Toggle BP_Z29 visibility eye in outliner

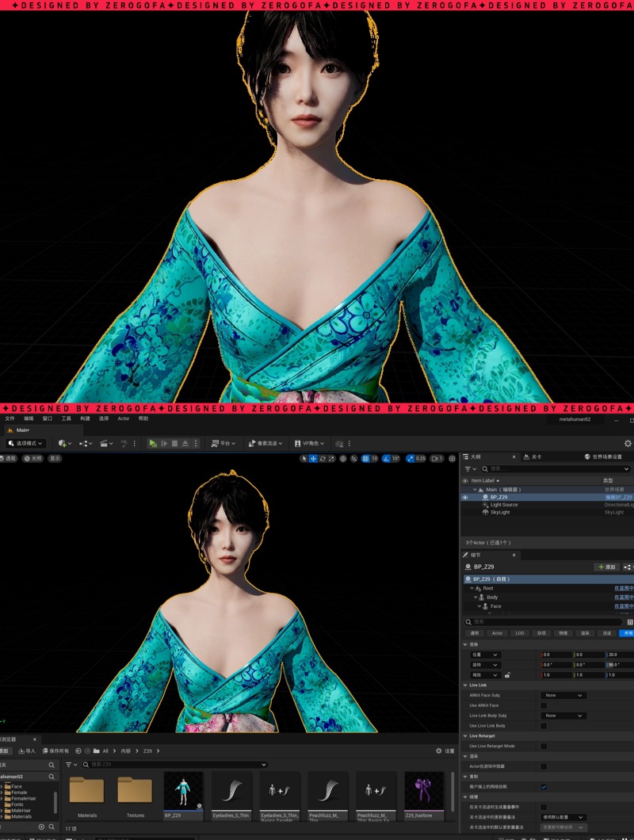click(x=465, y=498)
